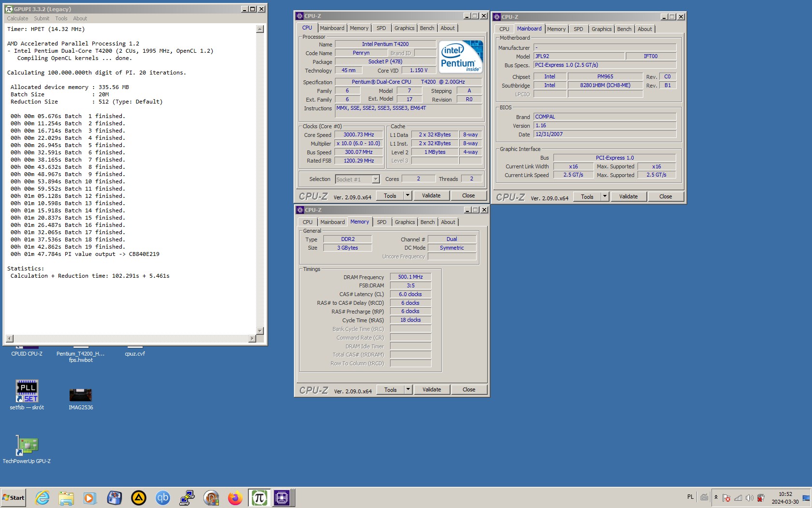This screenshot has width=812, height=508.
Task: Open the taskbar icon next to Firefox
Action: click(x=211, y=497)
